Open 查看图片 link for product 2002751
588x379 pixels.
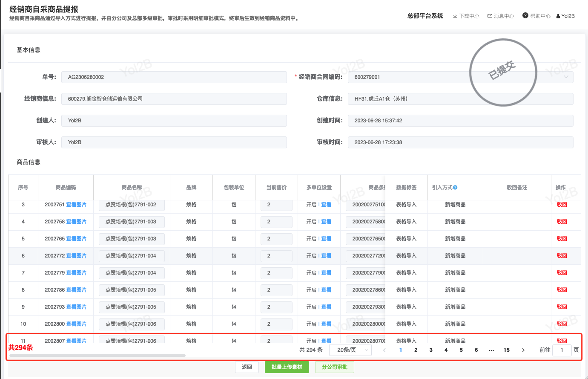(x=76, y=205)
